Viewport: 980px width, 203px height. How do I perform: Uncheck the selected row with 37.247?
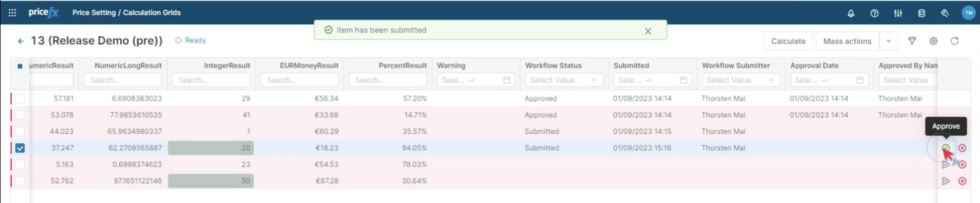(x=20, y=148)
